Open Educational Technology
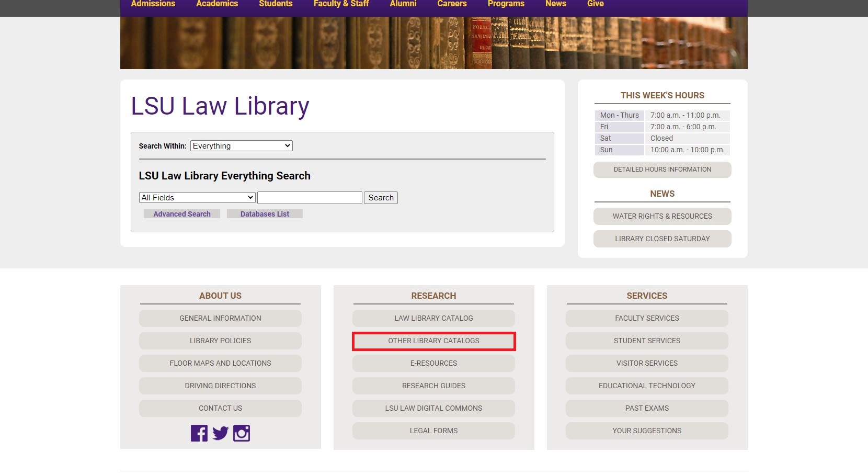 (647, 386)
